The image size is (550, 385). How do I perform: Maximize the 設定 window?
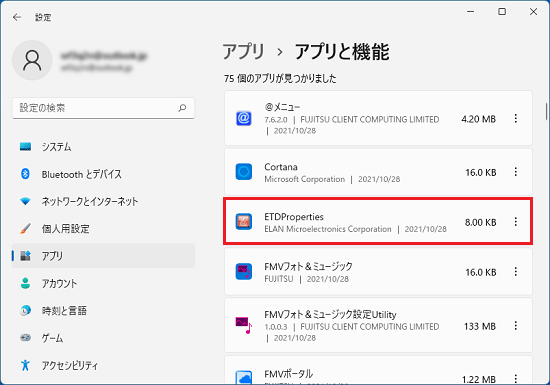(502, 12)
